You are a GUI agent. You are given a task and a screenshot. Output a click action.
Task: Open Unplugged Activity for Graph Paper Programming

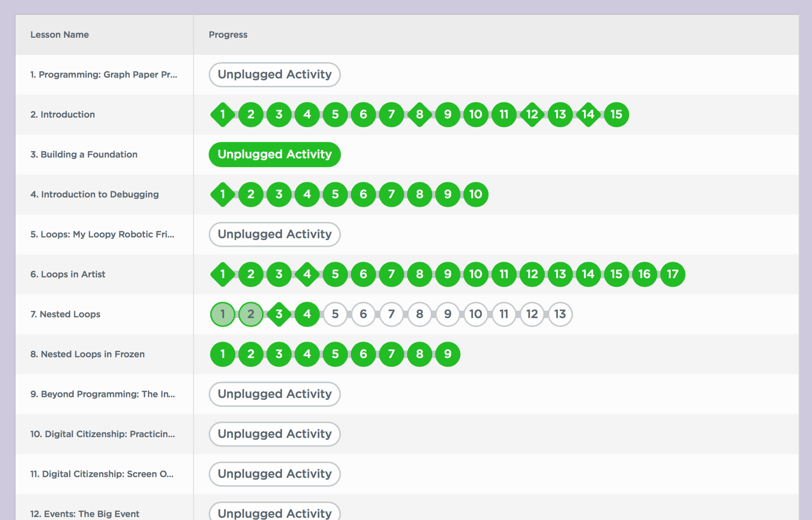[274, 75]
